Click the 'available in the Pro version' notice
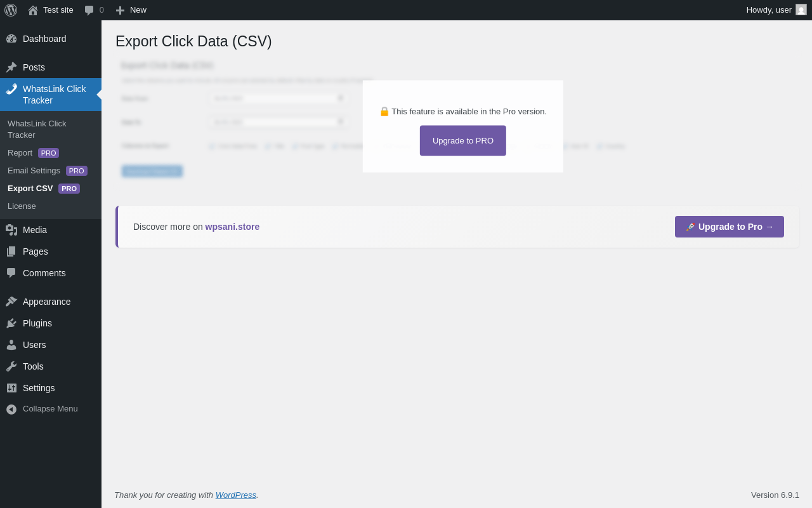812x508 pixels. coord(463,112)
